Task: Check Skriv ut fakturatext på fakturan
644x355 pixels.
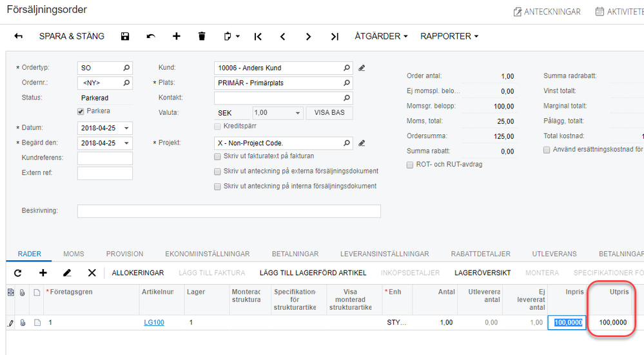Action: pyautogui.click(x=218, y=156)
